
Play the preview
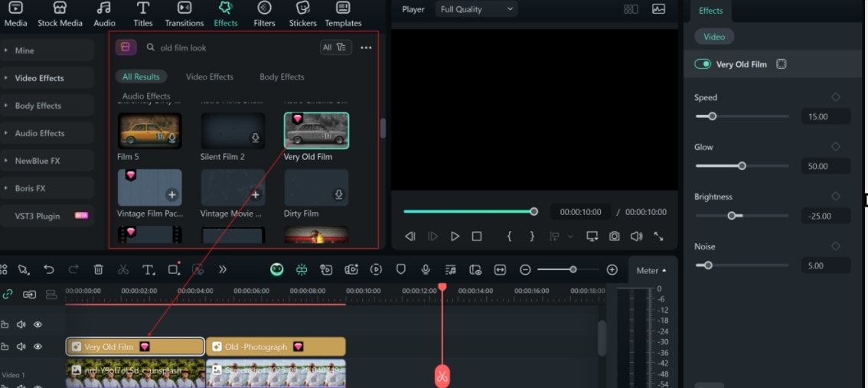pyautogui.click(x=455, y=236)
